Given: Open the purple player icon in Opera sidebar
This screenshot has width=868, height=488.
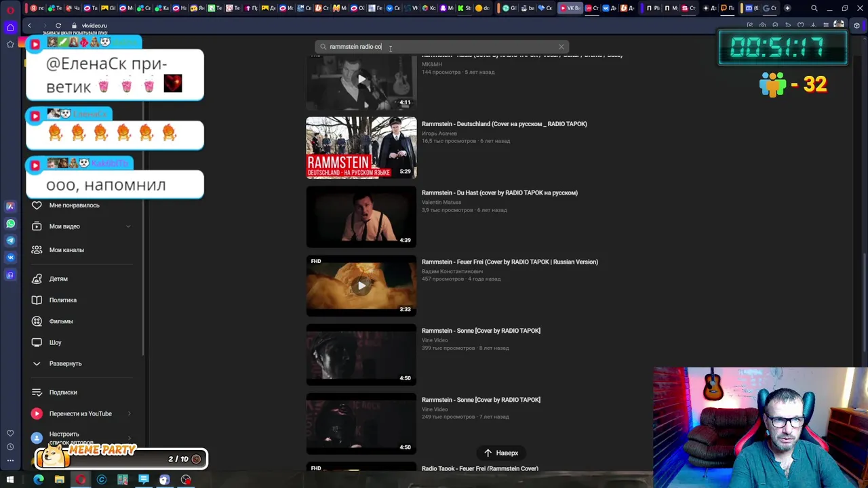Looking at the screenshot, I should click(10, 274).
